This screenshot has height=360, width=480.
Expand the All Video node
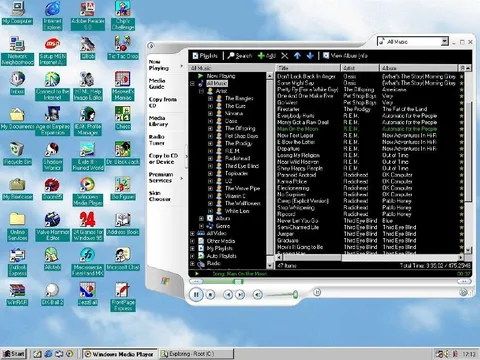coord(192,233)
